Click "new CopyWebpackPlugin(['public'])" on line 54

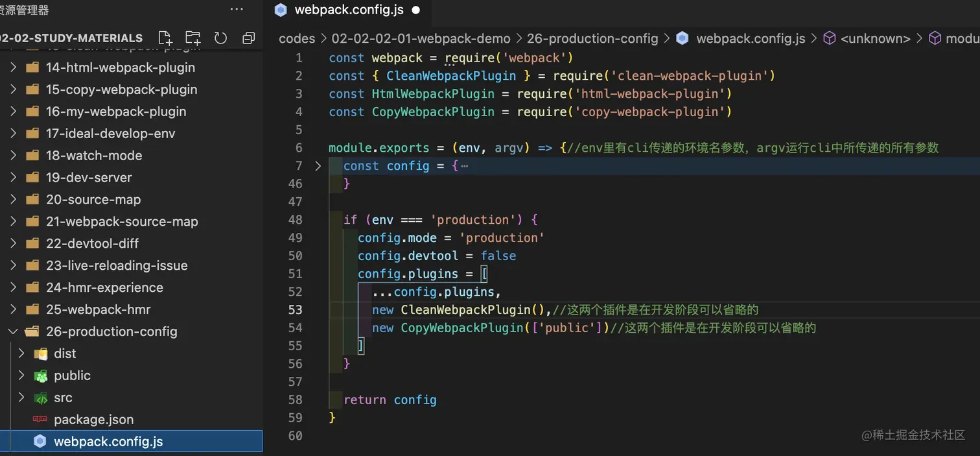click(491, 328)
